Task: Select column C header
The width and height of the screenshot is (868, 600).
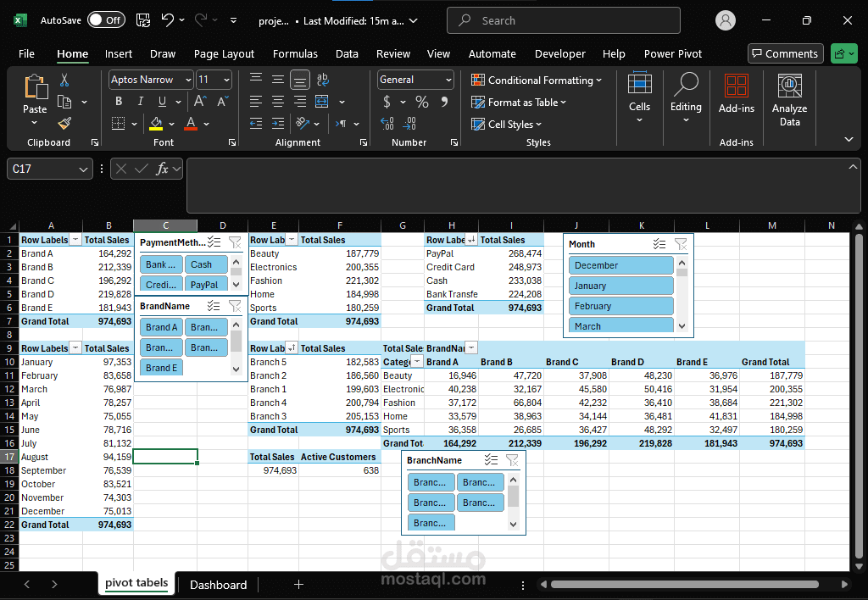Action: 165,225
